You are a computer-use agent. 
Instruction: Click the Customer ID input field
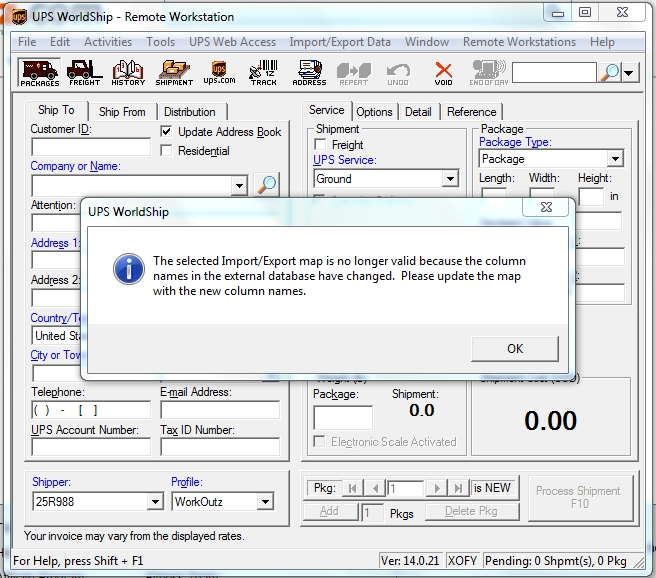91,147
